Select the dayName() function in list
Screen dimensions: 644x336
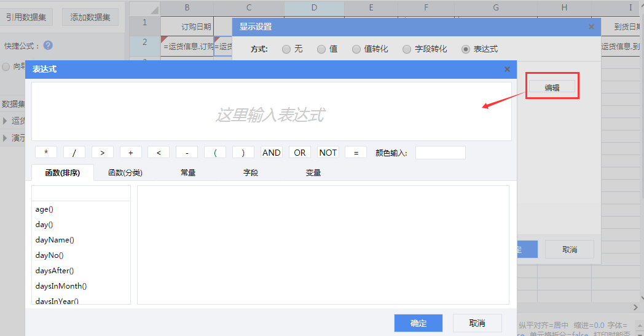click(x=55, y=240)
